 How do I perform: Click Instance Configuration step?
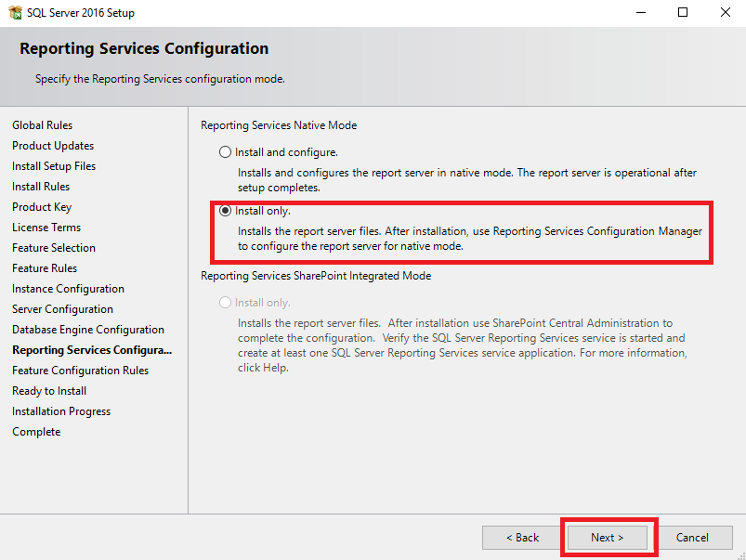point(68,289)
